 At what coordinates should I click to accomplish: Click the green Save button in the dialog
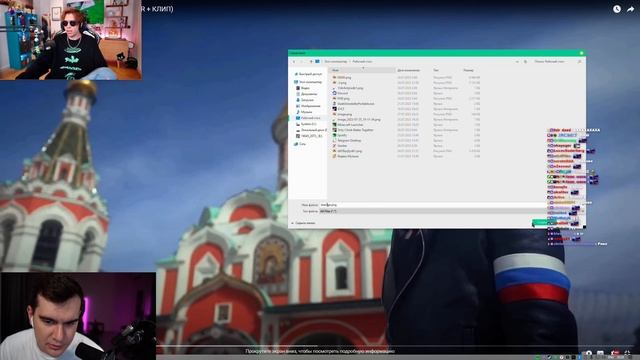coord(543,222)
